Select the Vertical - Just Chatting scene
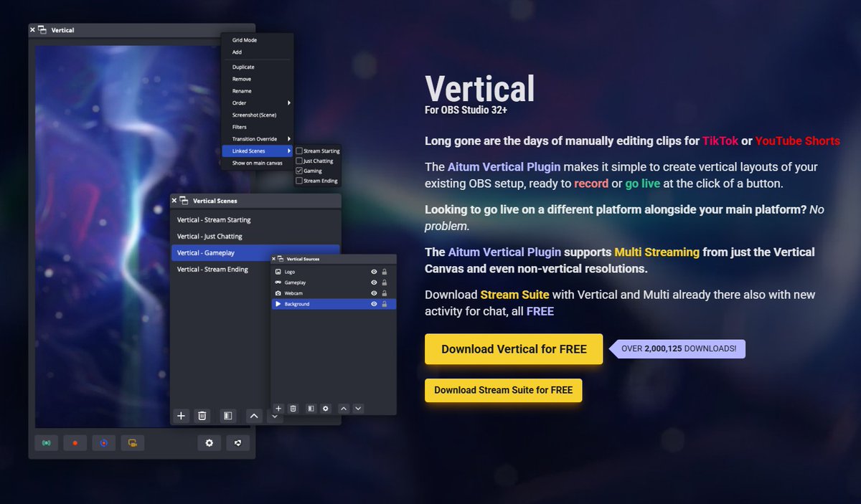Image resolution: width=861 pixels, height=504 pixels. pyautogui.click(x=255, y=237)
